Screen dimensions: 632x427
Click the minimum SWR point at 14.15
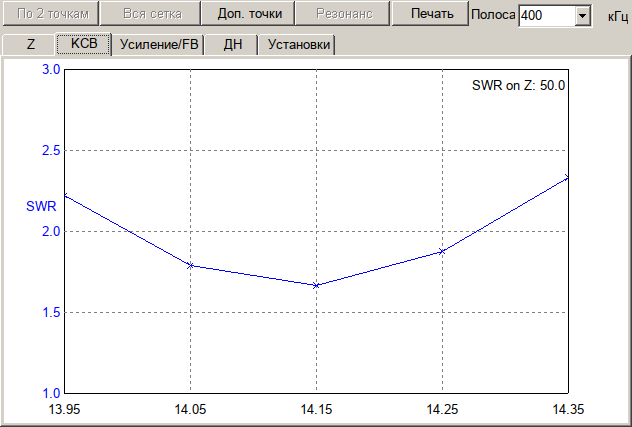tap(316, 285)
